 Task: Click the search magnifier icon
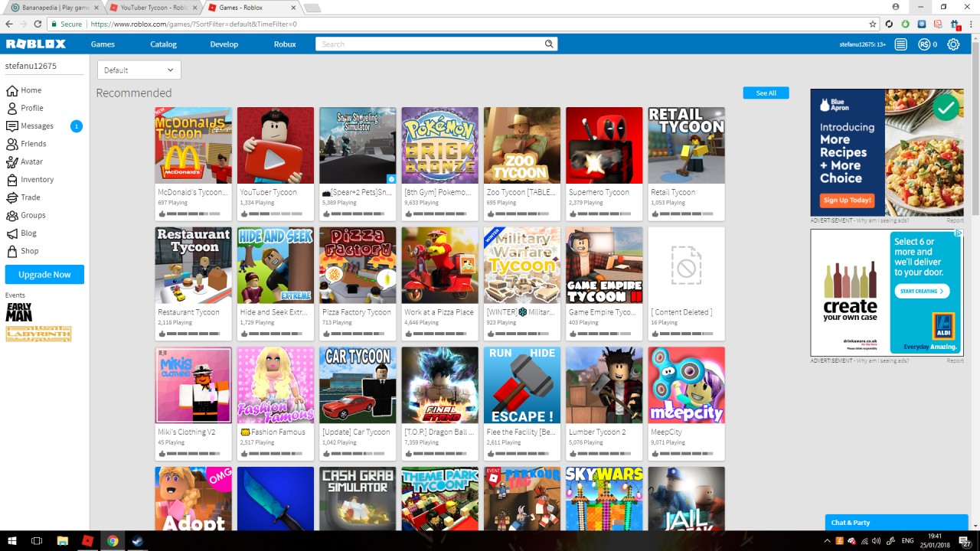pyautogui.click(x=549, y=44)
